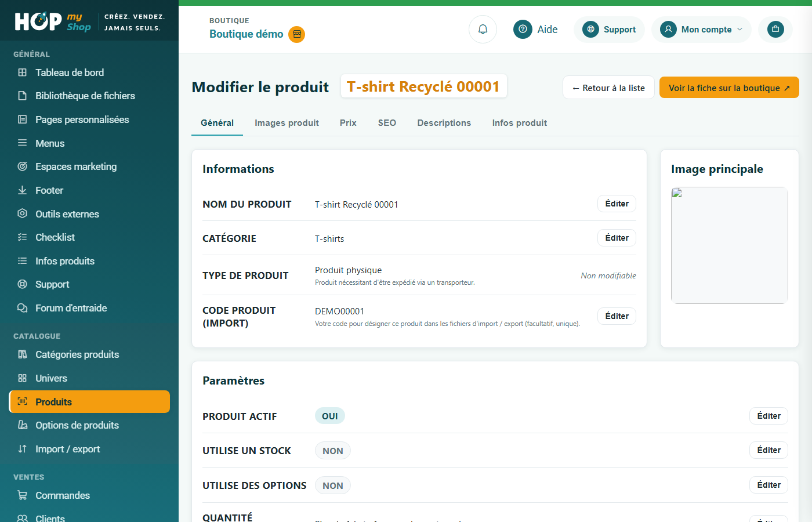The width and height of the screenshot is (812, 522).
Task: Open the Images produit tab
Action: [287, 123]
